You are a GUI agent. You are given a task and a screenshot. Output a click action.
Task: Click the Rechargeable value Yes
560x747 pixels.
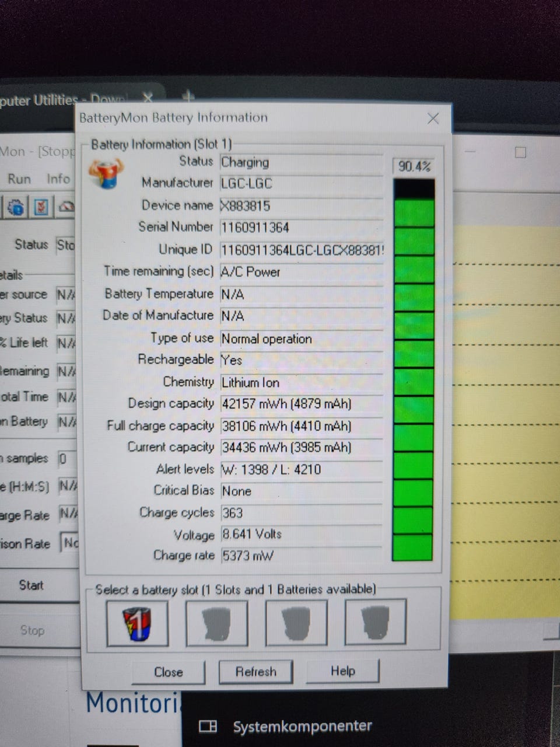coord(301,360)
